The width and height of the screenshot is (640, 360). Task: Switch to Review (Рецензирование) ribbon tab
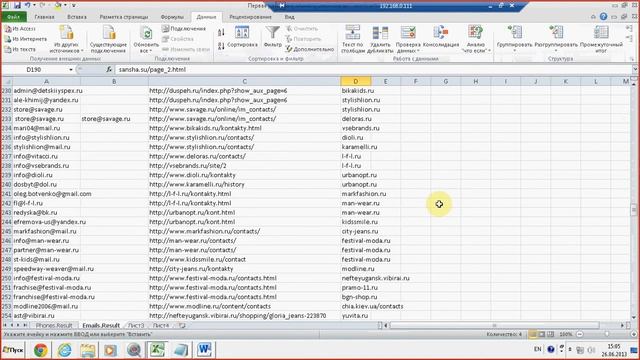250,17
